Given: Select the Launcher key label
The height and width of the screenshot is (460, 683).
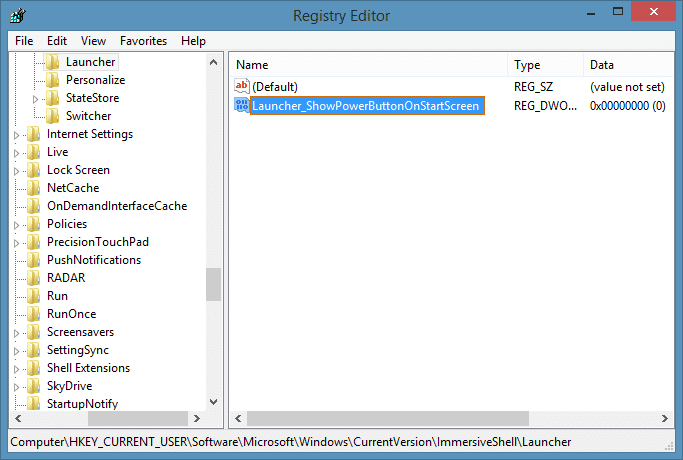Looking at the screenshot, I should pyautogui.click(x=91, y=62).
